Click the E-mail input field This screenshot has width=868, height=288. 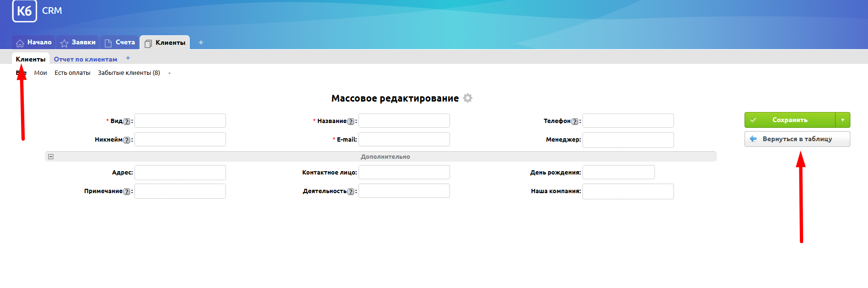(x=404, y=140)
